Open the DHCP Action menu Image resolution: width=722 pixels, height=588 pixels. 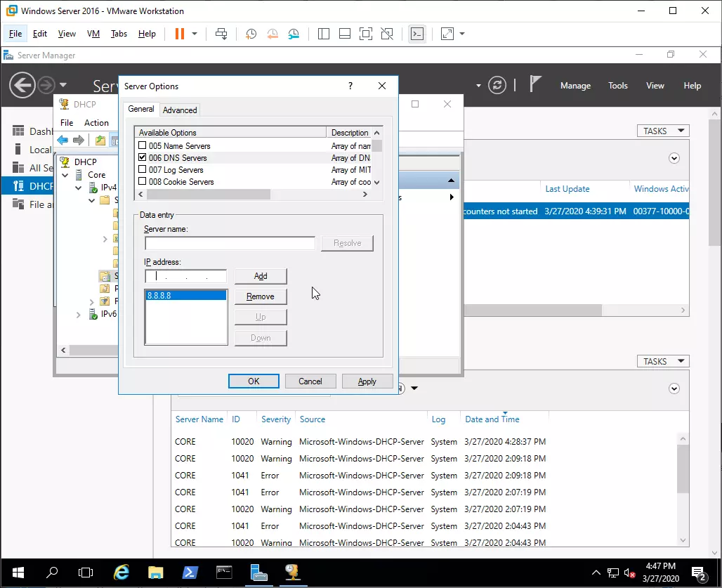click(x=96, y=123)
